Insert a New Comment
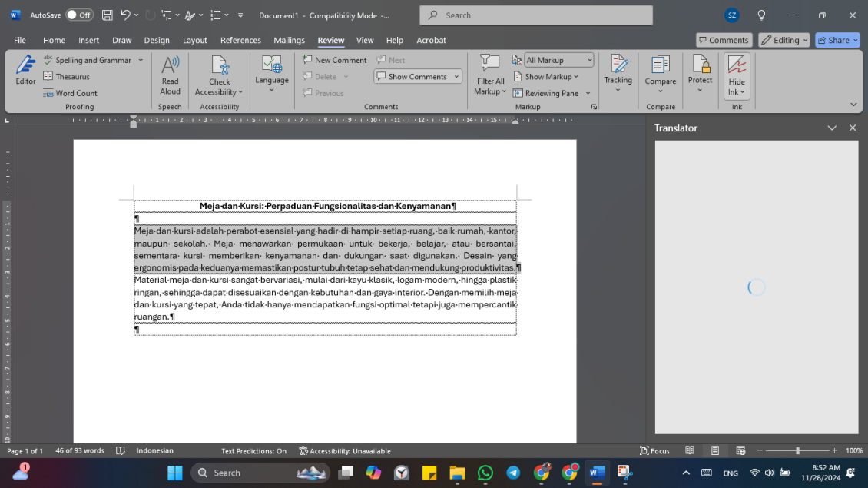Screen dimensions: 868x488 [334, 59]
